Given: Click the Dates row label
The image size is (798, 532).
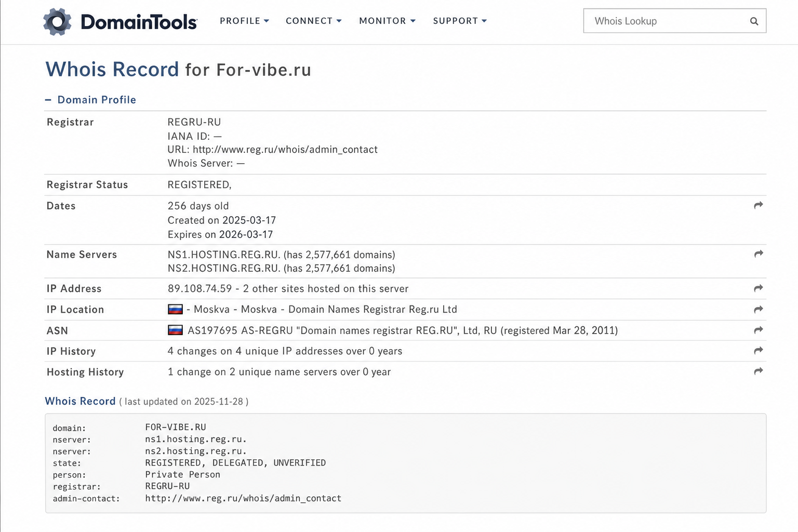Looking at the screenshot, I should pyautogui.click(x=61, y=206).
